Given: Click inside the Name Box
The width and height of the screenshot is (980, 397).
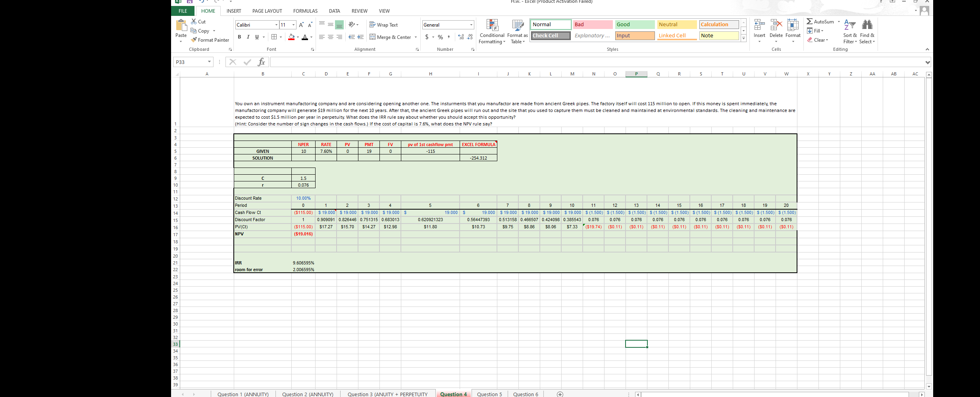Looking at the screenshot, I should click(x=190, y=62).
